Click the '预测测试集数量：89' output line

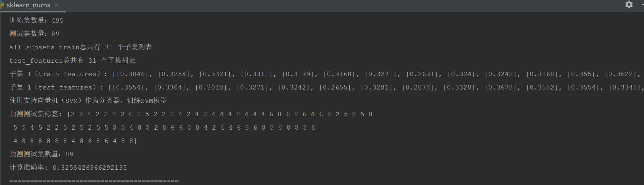[x=41, y=154]
